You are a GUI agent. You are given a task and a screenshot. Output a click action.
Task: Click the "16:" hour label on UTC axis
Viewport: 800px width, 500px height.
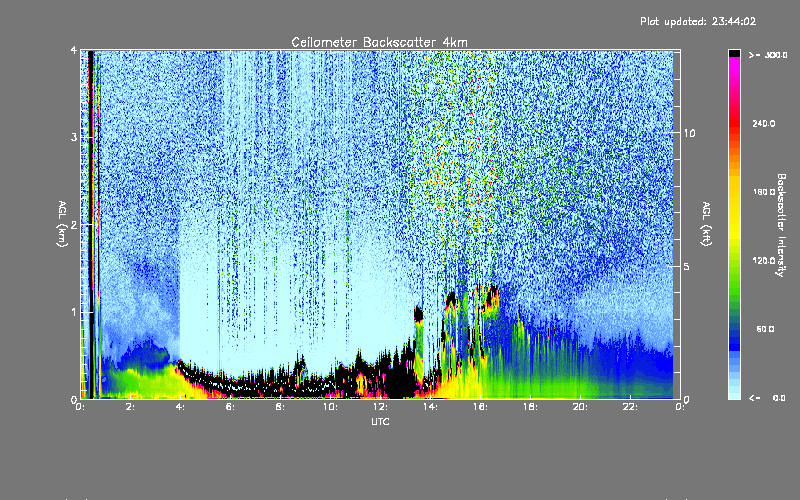coord(480,407)
